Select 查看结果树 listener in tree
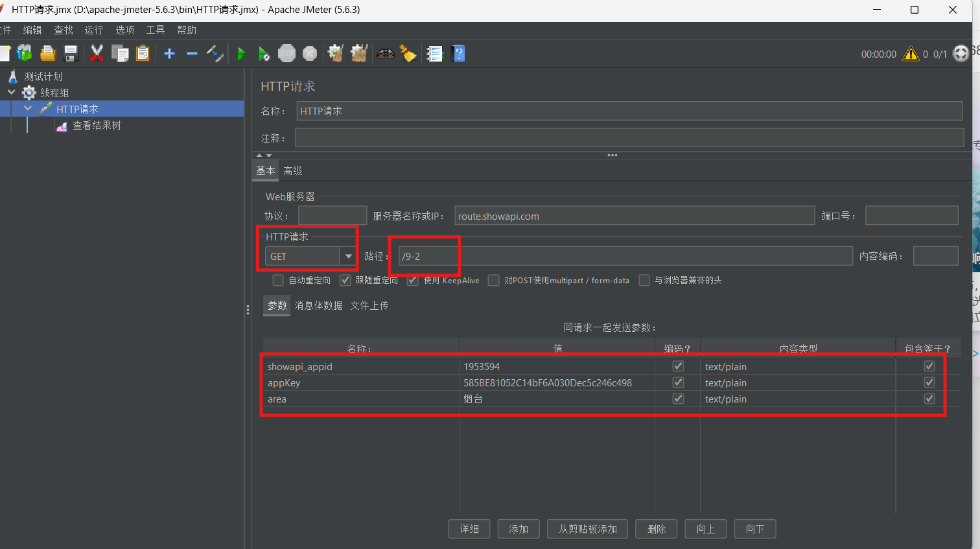The width and height of the screenshot is (980, 549). click(x=97, y=126)
